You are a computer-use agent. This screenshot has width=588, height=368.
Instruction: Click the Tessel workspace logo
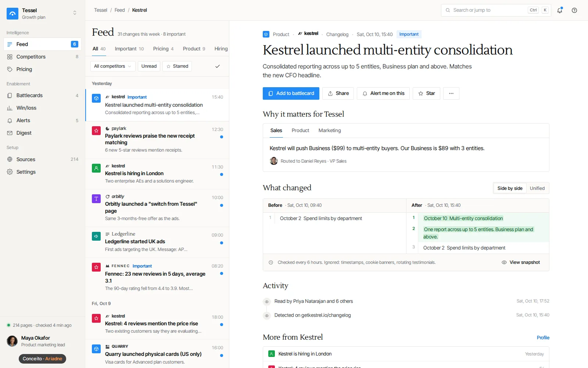[x=12, y=14]
